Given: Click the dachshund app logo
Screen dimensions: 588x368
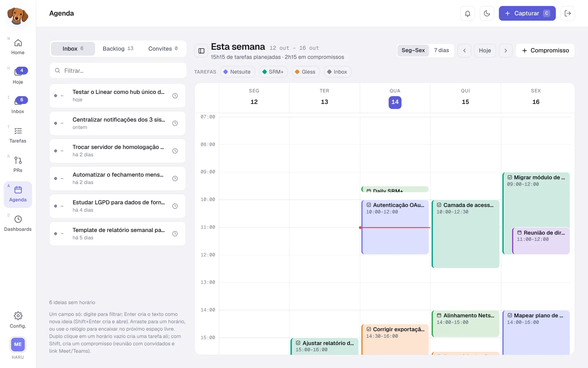Looking at the screenshot, I should point(18,16).
